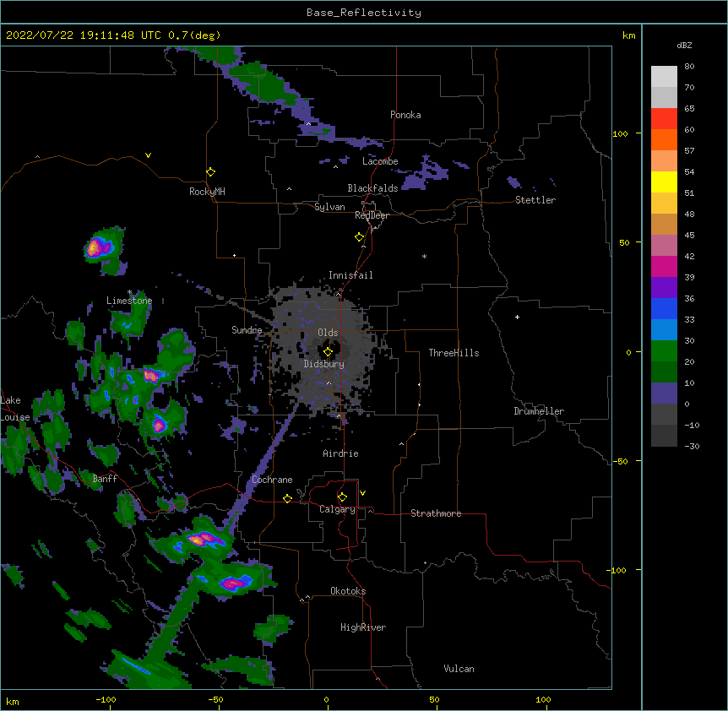Click the Banff label
The width and height of the screenshot is (728, 711).
click(105, 479)
